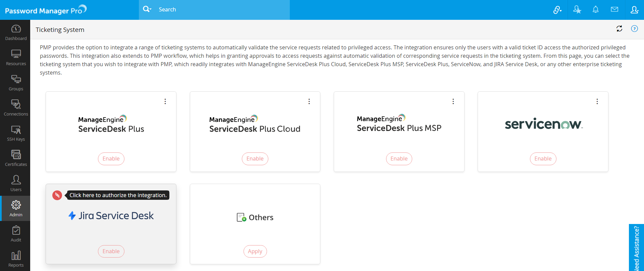Open more options on ServiceDesk Plus Cloud card
This screenshot has height=271, width=644.
click(309, 101)
